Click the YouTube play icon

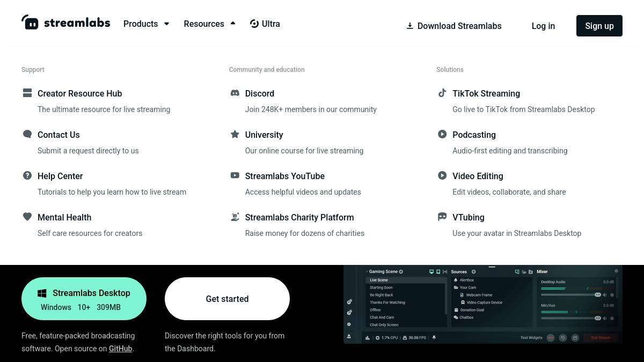point(235,175)
